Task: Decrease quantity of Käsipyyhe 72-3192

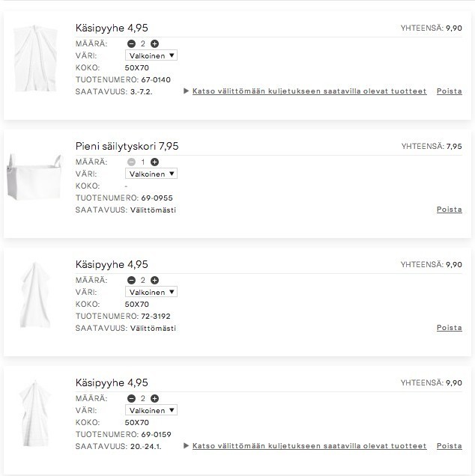Action: click(131, 280)
